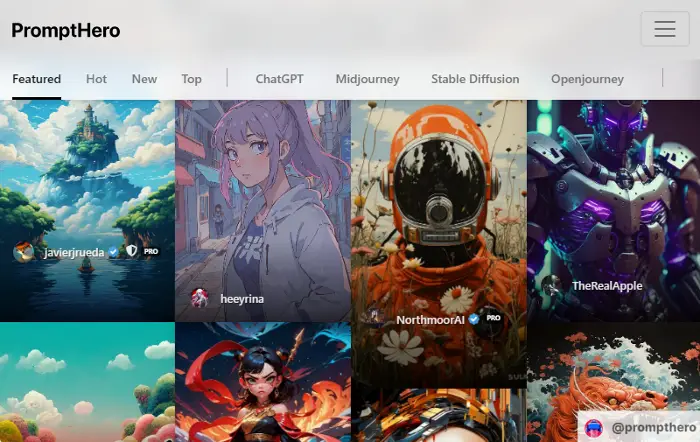
Task: Click heeyrina's avatar icon
Action: click(x=200, y=298)
